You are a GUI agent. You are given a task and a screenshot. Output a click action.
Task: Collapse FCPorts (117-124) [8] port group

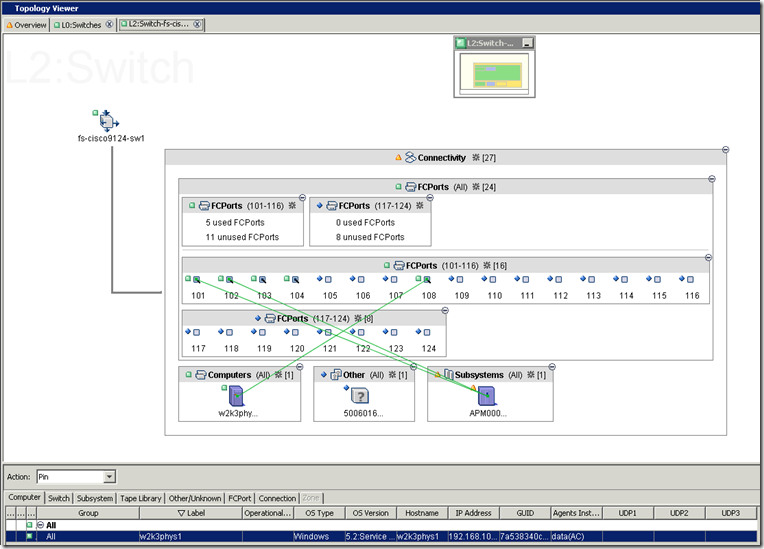point(445,310)
